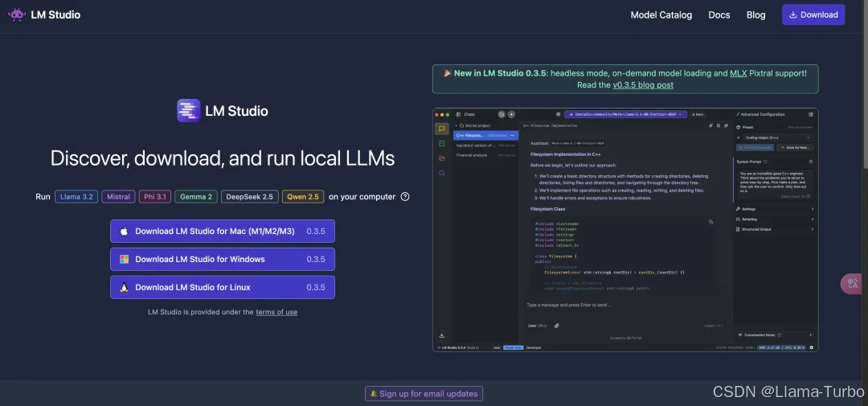868x406 pixels.
Task: Switch to User mode in preview status bar
Action: tap(497, 348)
